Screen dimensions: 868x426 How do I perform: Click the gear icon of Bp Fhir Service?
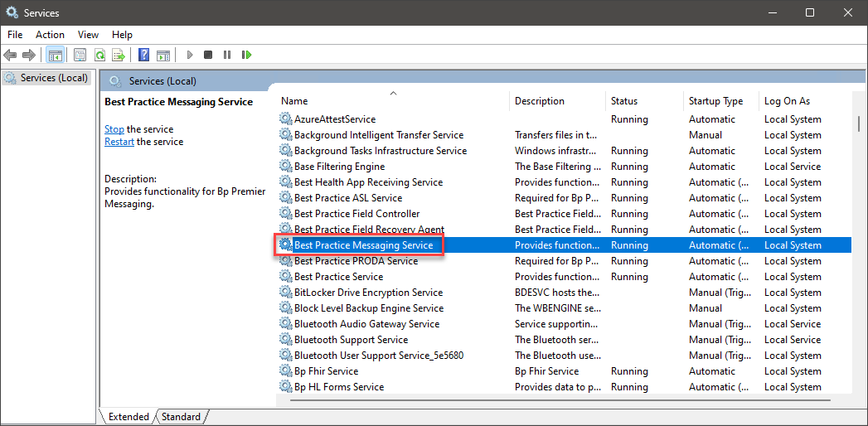tap(285, 371)
